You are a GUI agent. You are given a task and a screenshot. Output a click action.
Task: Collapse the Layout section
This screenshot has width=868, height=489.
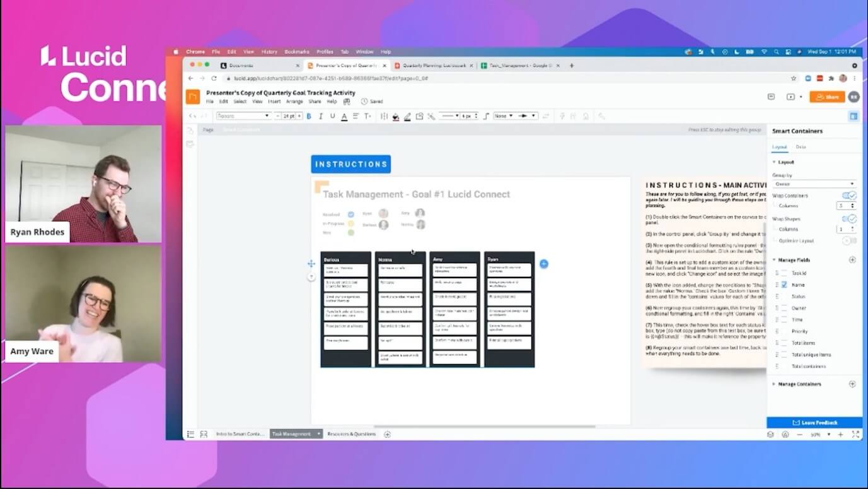point(774,162)
